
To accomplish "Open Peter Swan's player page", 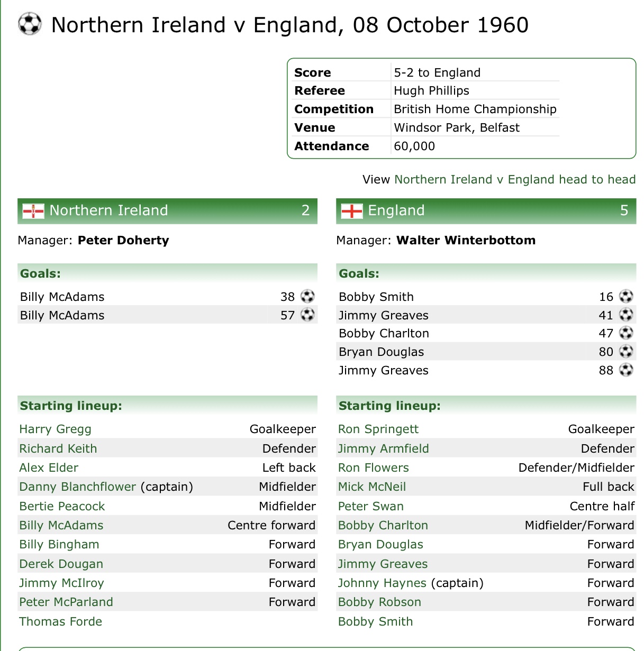I will point(370,506).
